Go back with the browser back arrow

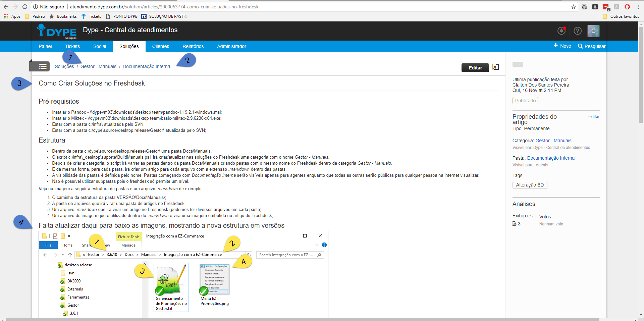(x=6, y=7)
